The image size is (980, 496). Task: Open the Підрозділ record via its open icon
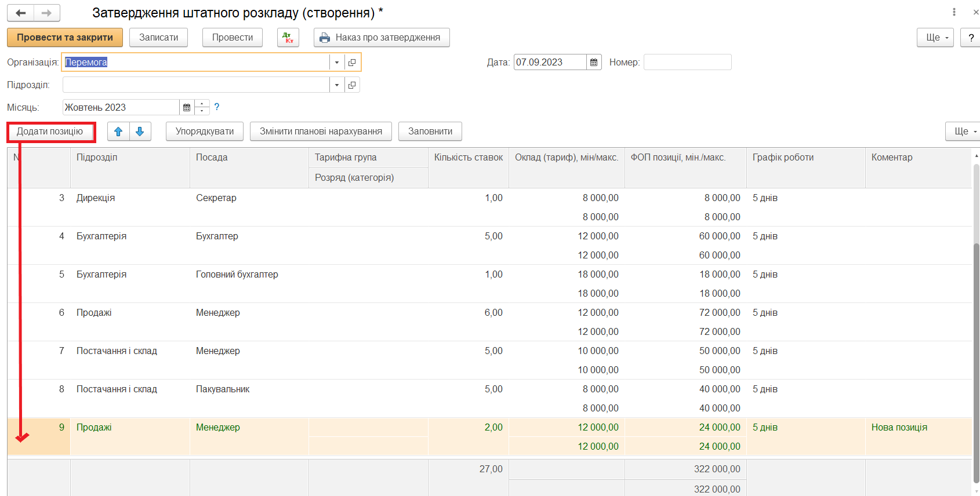tap(352, 85)
